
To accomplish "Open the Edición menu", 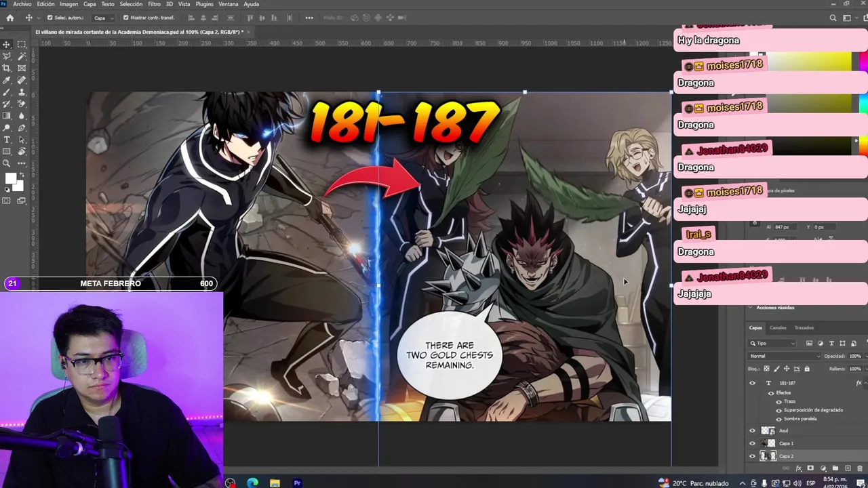I will tap(46, 4).
